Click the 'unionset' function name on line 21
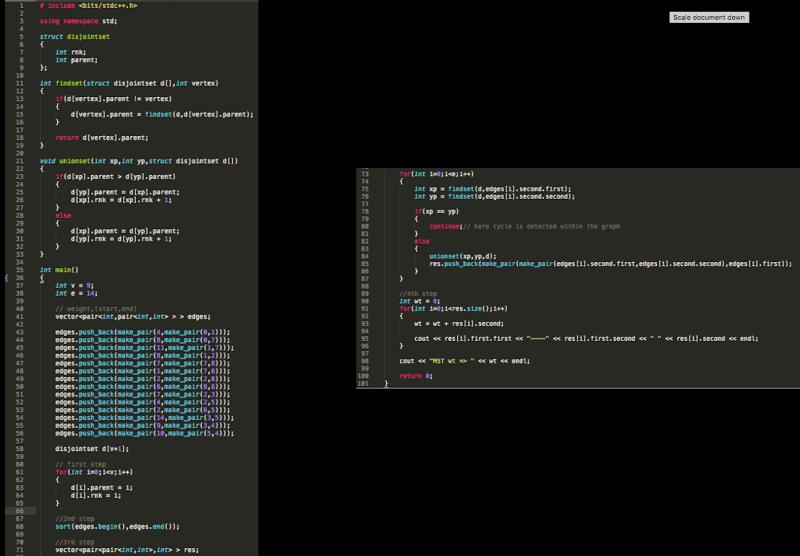This screenshot has width=800, height=556. (74, 160)
